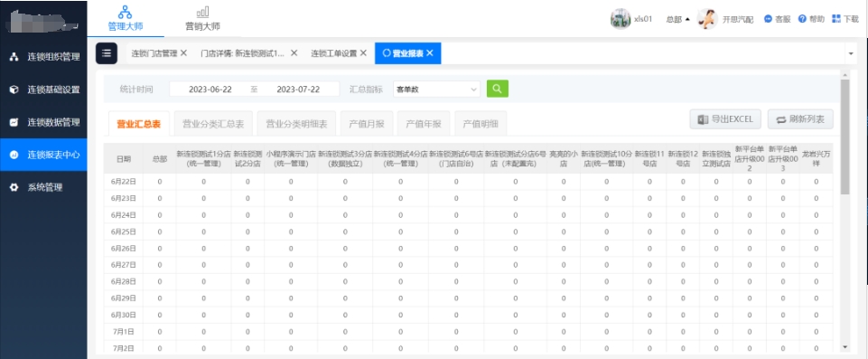Image resolution: width=868 pixels, height=359 pixels.
Task: Click 新连锁测试1分店 column header
Action: tap(203, 158)
